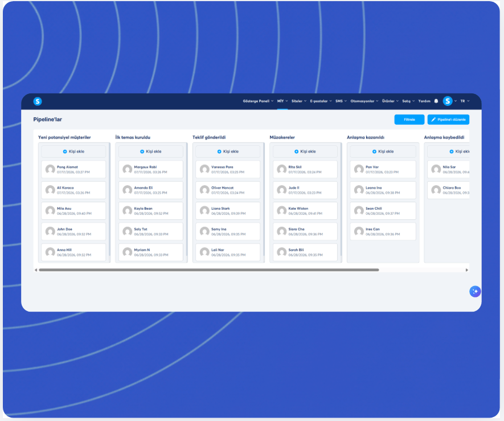This screenshot has width=504, height=421.
Task: Click Nila Sar's avatar icon
Action: (x=436, y=169)
